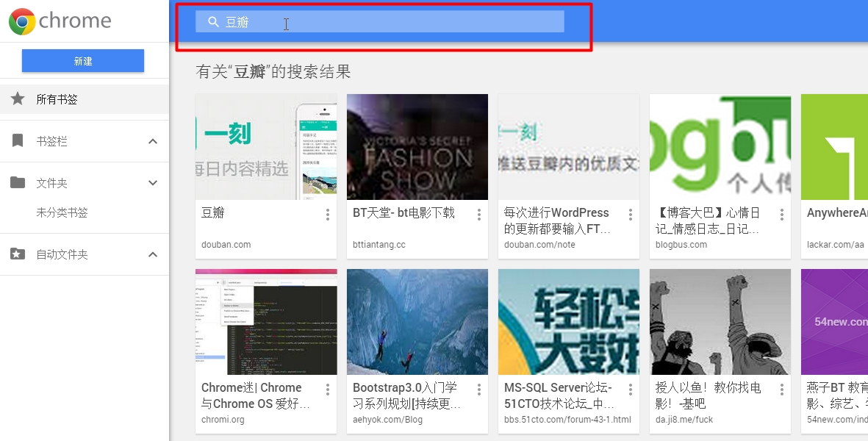Open three-dot menu on WordPress note card
The image size is (868, 441).
(631, 215)
